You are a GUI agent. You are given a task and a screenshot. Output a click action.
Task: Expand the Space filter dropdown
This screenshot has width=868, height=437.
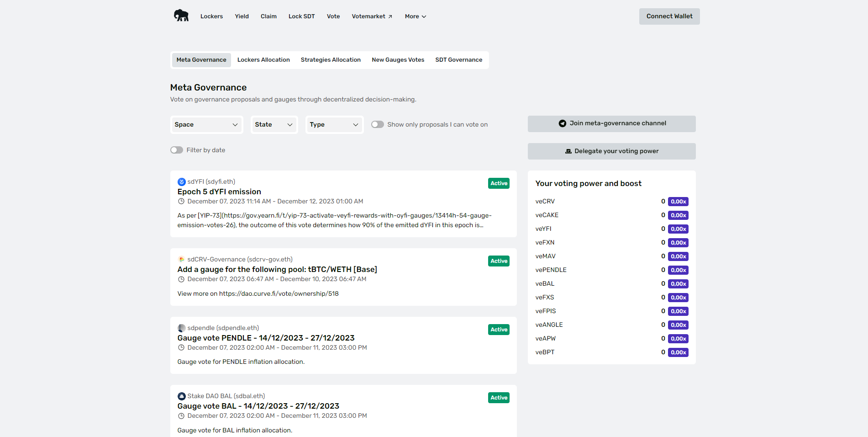[x=206, y=125]
